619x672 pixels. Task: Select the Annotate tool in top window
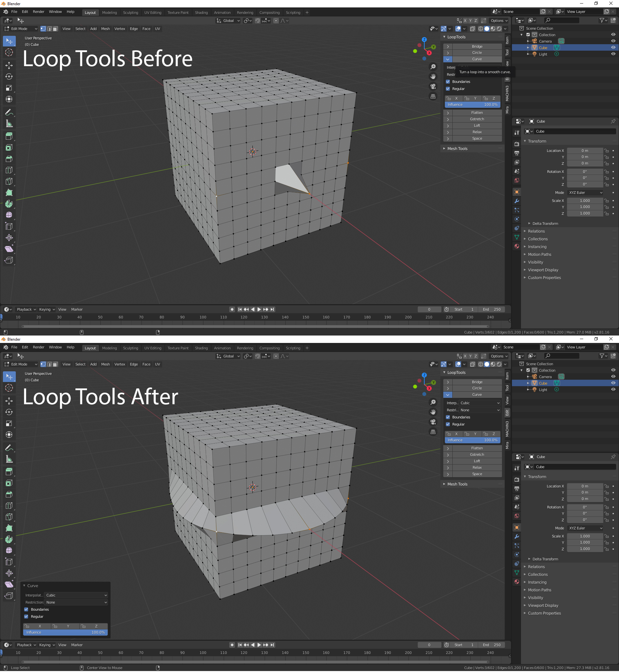9,112
